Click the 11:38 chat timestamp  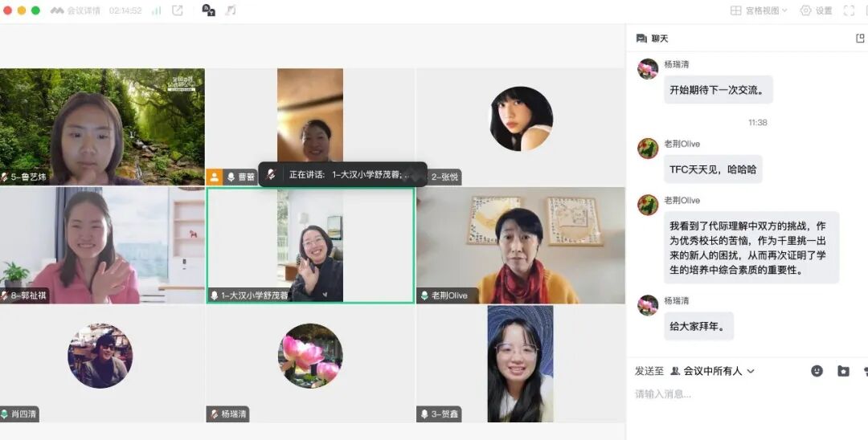(757, 122)
